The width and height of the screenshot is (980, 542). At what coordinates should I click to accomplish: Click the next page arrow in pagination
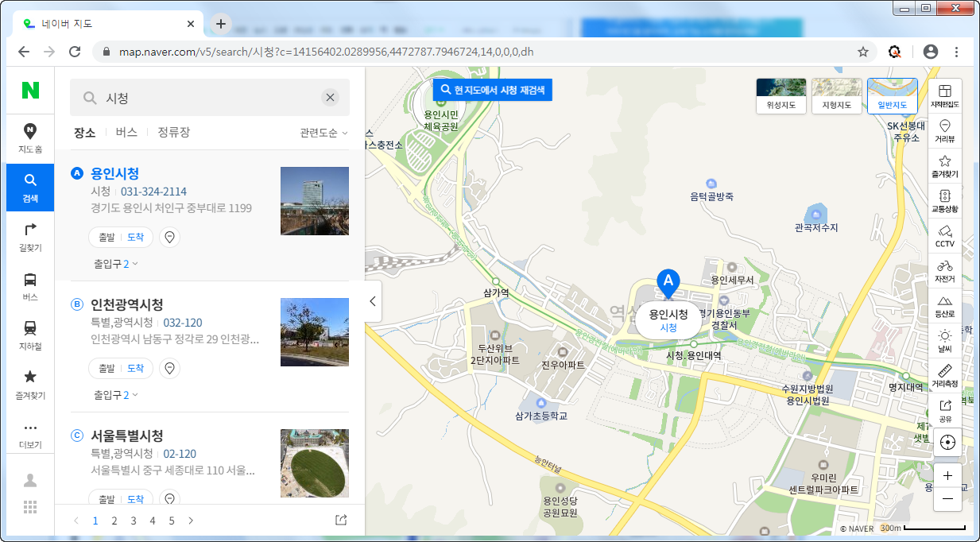coord(191,521)
